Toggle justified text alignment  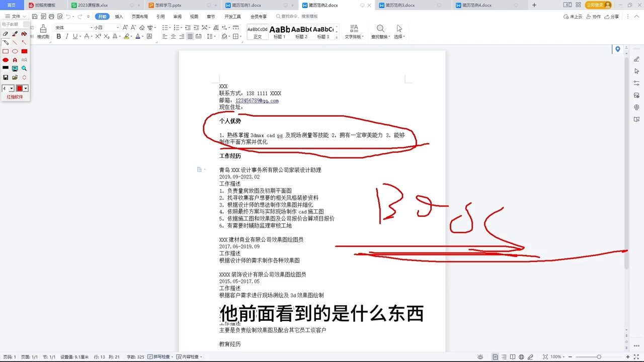tap(190, 36)
